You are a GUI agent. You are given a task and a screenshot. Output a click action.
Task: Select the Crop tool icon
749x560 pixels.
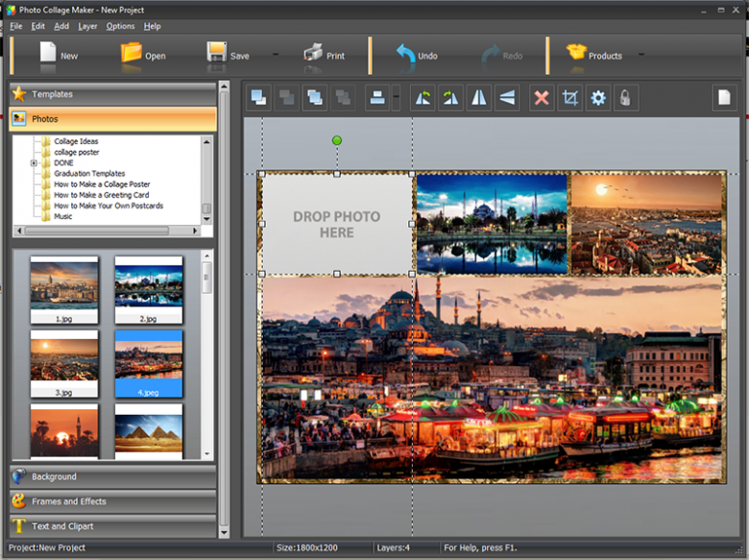tap(569, 98)
